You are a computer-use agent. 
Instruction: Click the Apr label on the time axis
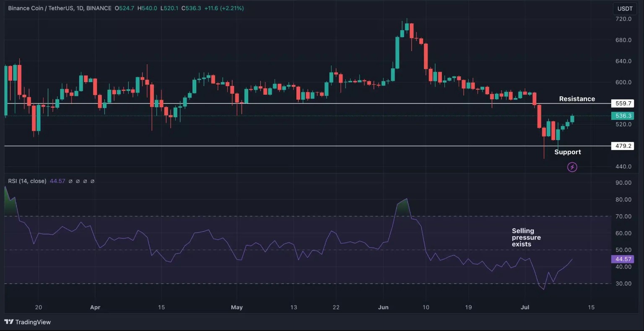95,307
